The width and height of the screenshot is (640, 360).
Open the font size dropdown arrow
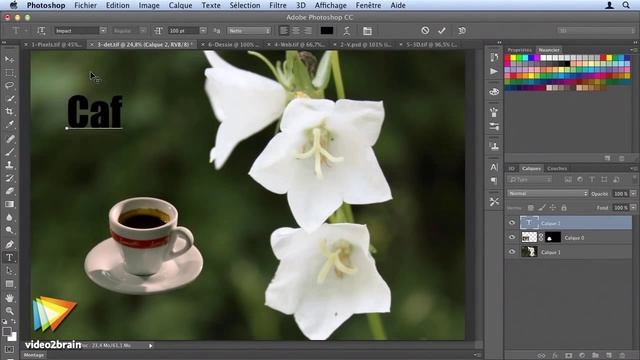pyautogui.click(x=203, y=31)
